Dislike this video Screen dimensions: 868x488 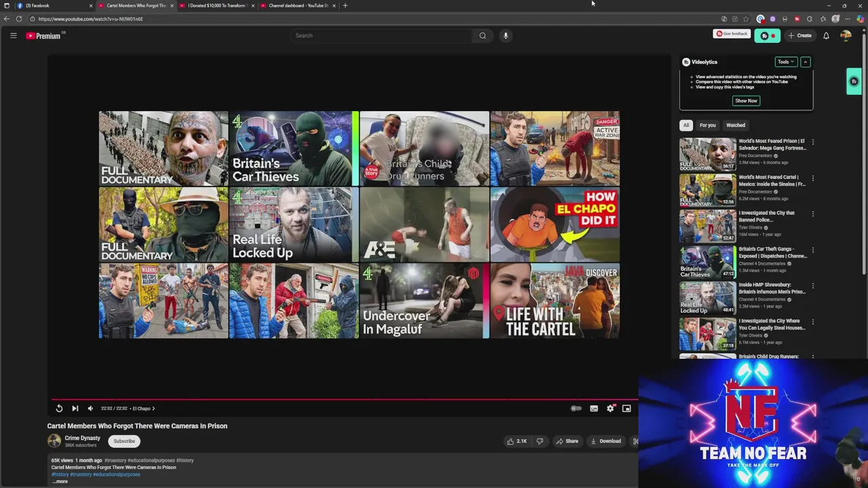540,441
